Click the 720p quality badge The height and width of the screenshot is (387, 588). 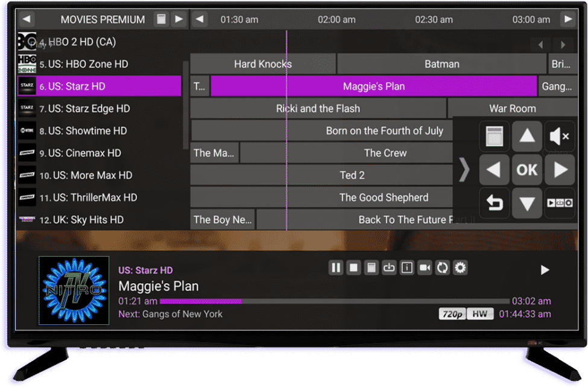pos(452,314)
